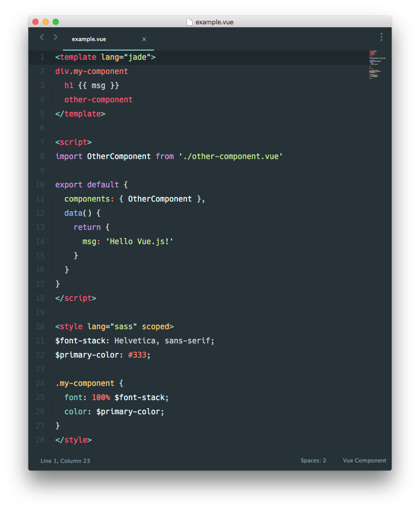Close the example.vue tab with its X
Screen dimensions: 420x511
(x=144, y=39)
